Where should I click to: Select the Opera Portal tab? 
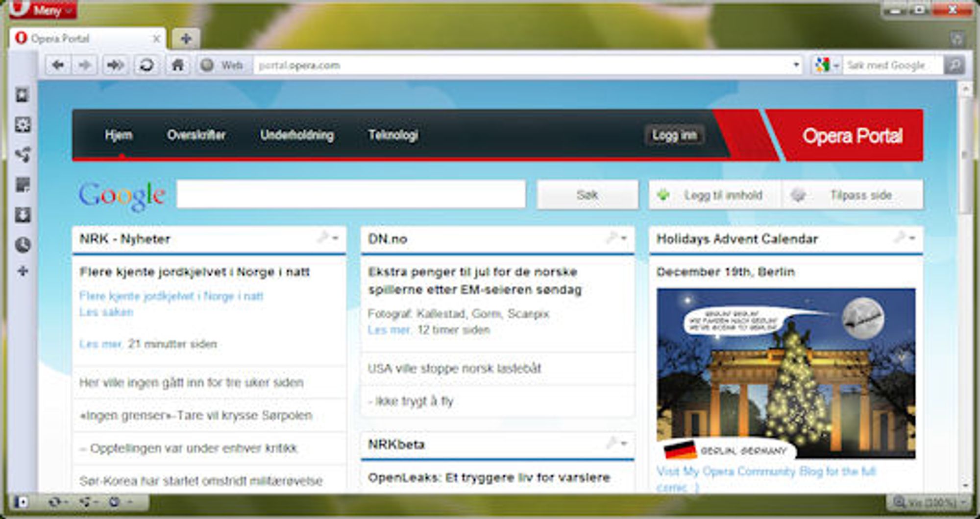87,38
